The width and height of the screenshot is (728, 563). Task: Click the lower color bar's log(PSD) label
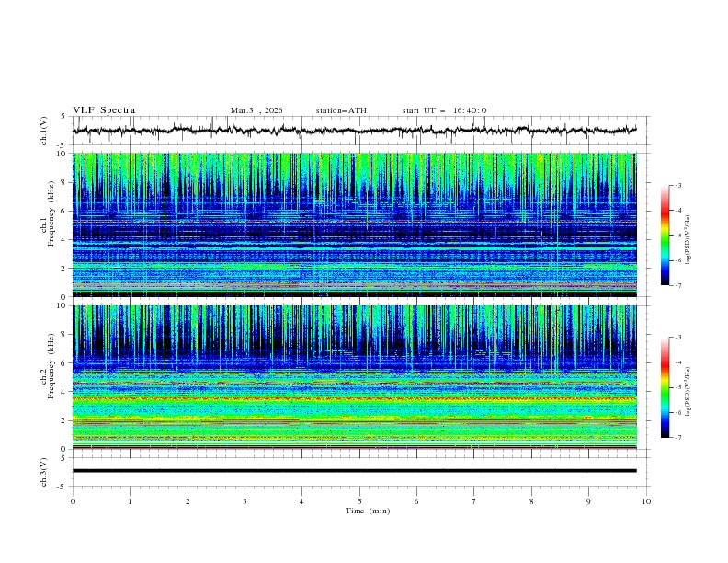[x=688, y=392]
